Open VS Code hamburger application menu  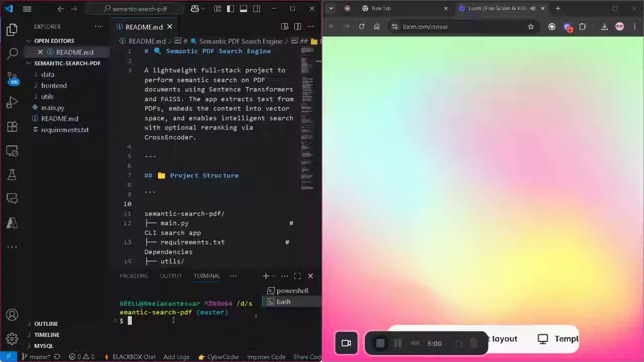27,9
